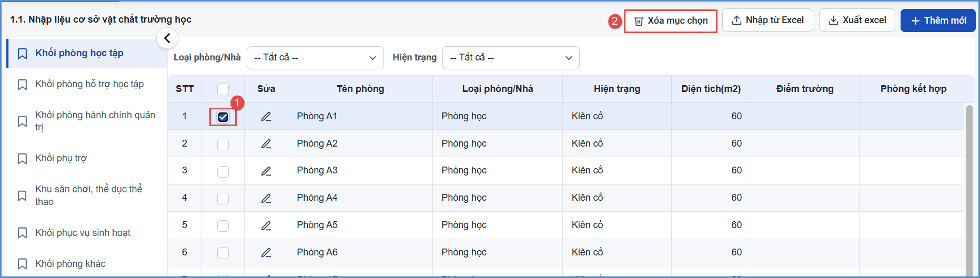Click bookmark icon beside Khối phòng hỗ trợ học tập
The height and width of the screenshot is (278, 980).
tap(22, 85)
